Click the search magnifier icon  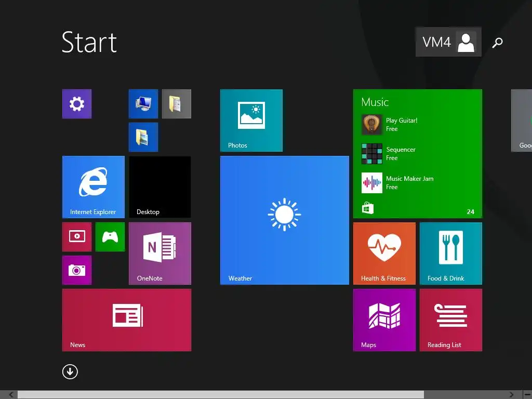(x=497, y=43)
